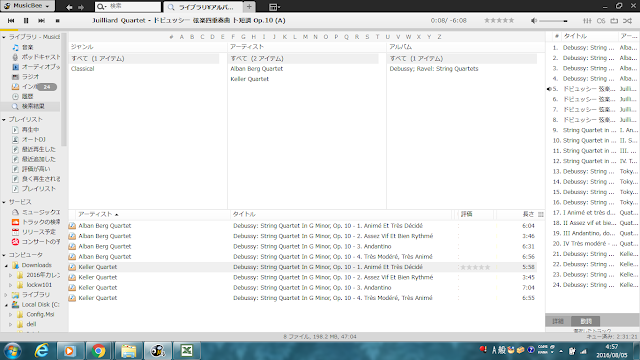Screen dimensions: 640x360
Task: Open the トラックの検索 SoundCloud service
Action: 36,222
